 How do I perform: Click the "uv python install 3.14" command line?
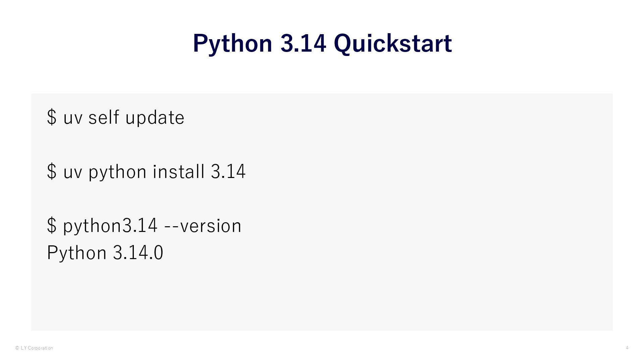click(x=146, y=171)
